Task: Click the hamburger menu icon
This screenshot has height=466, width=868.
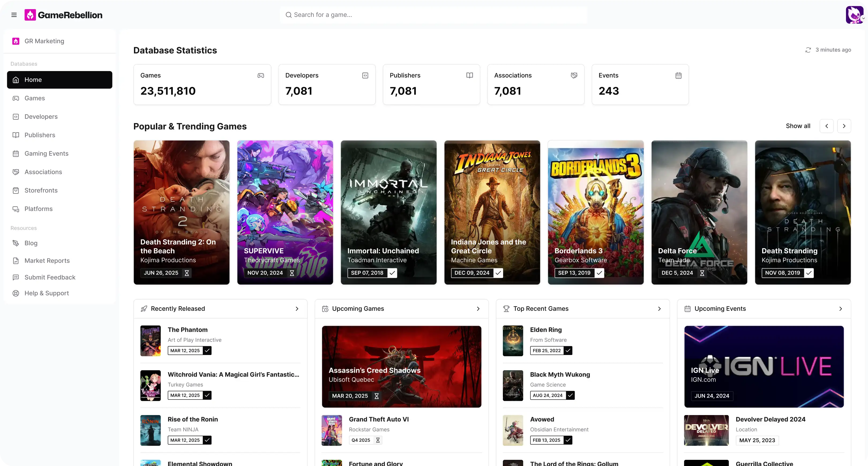Action: click(14, 15)
